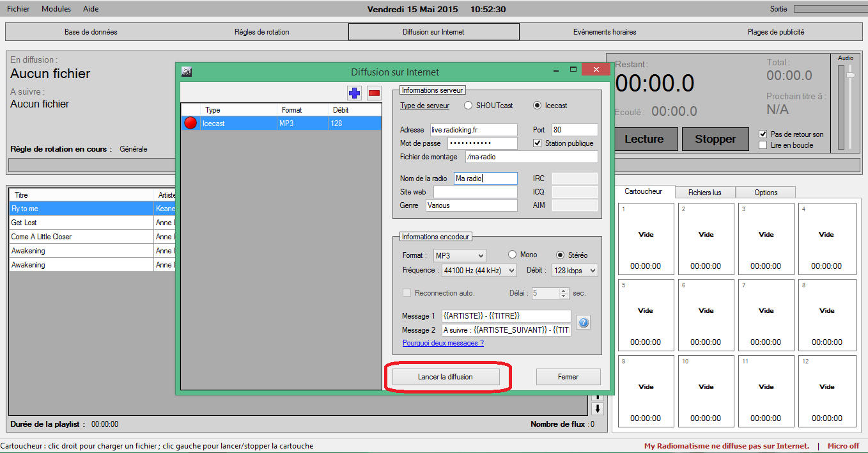Click the red minus remove stream icon
This screenshot has height=453, width=868.
pos(374,93)
